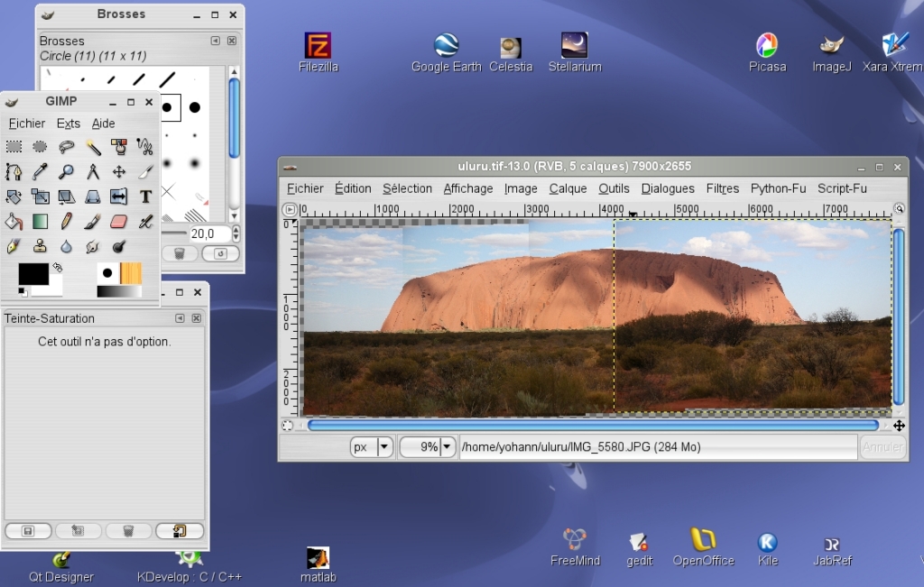Toggle zoom-on-resize button beside the ruler

pyautogui.click(x=899, y=208)
